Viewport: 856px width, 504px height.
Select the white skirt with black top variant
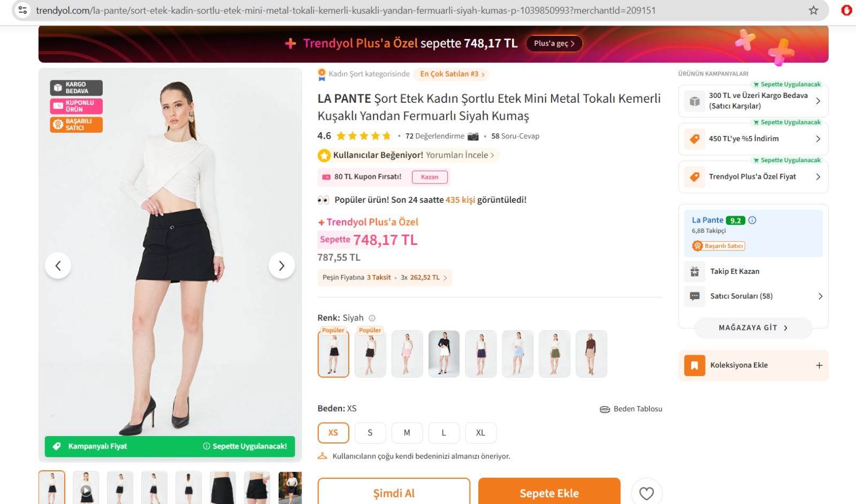(444, 354)
